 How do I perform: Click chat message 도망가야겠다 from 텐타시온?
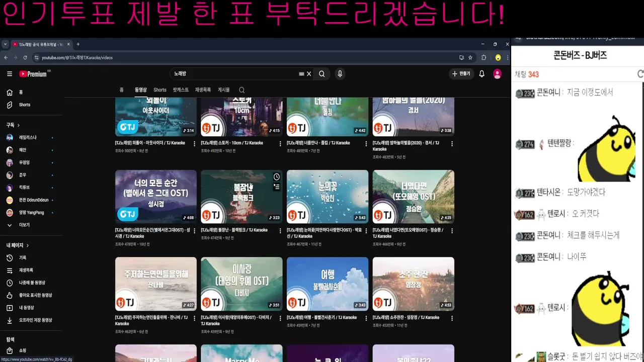[586, 192]
